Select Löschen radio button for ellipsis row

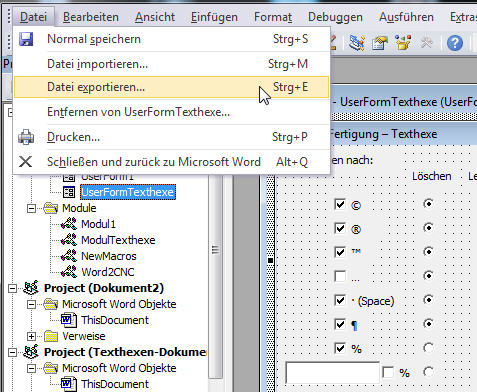pos(428,276)
